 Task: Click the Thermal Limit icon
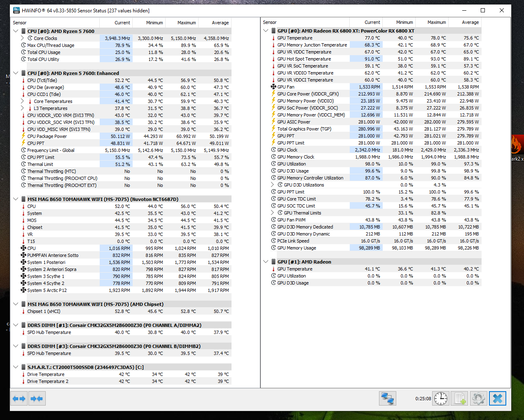23,164
